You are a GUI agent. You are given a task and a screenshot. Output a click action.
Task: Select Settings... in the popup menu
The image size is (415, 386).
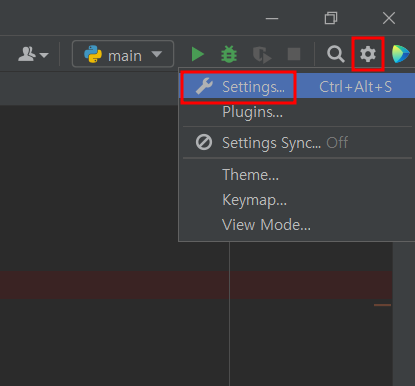click(298, 86)
